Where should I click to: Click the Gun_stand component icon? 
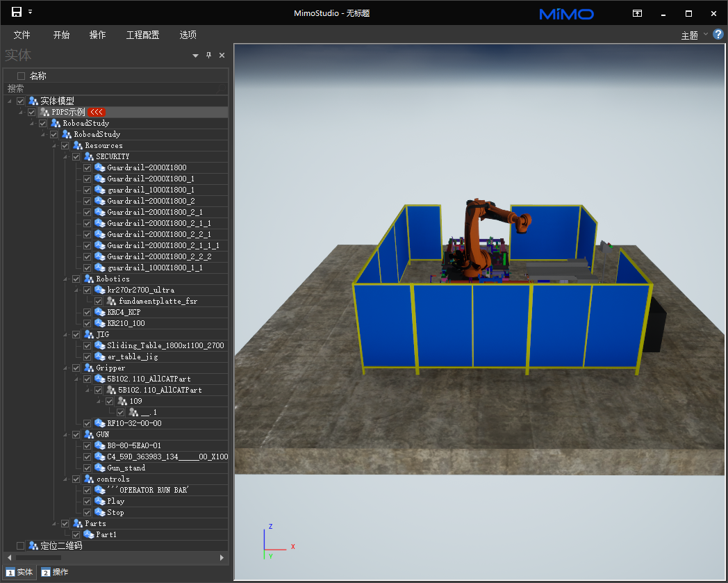tap(100, 468)
